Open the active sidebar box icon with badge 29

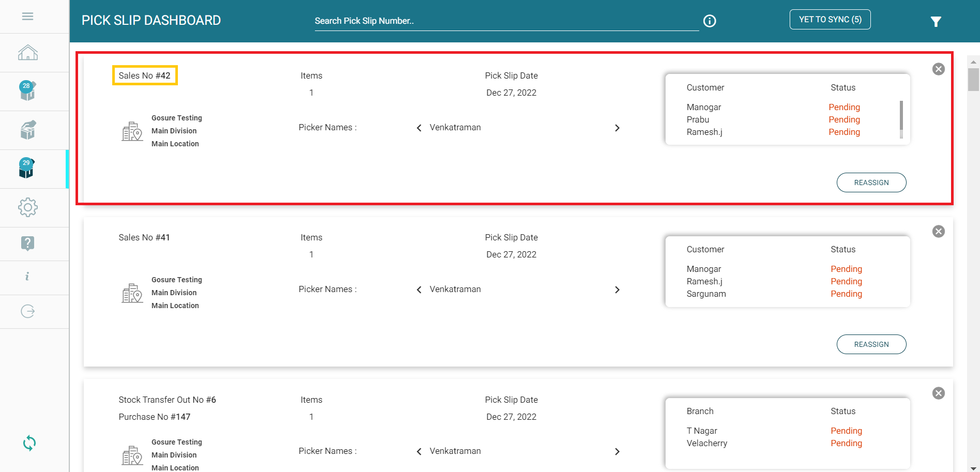(27, 169)
